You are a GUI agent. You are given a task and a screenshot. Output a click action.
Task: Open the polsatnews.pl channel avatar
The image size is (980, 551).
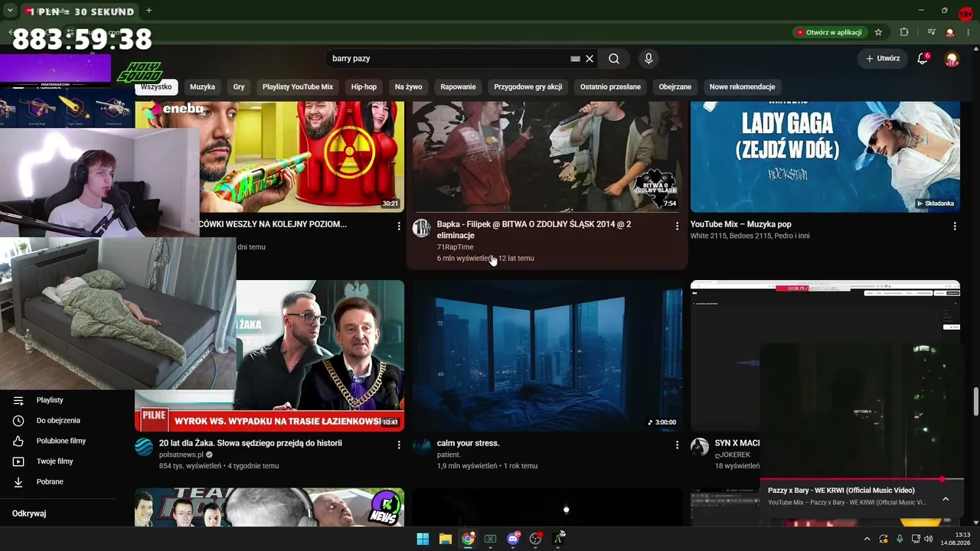click(x=144, y=447)
